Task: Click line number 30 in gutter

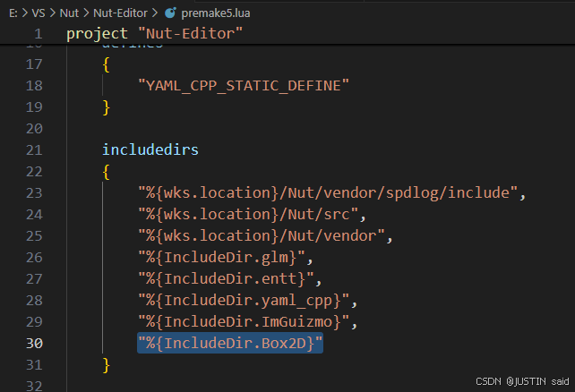Action: [33, 344]
